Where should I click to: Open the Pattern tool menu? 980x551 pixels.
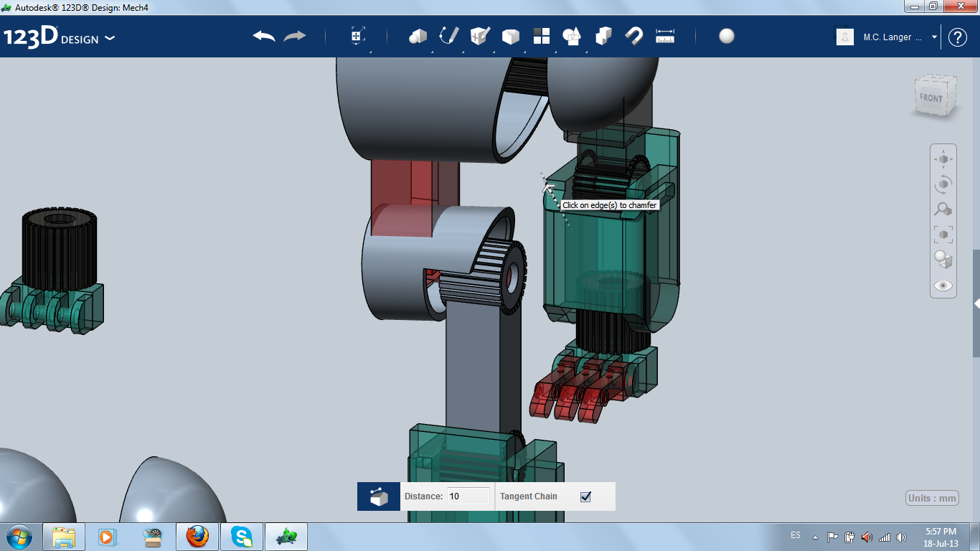click(x=542, y=36)
